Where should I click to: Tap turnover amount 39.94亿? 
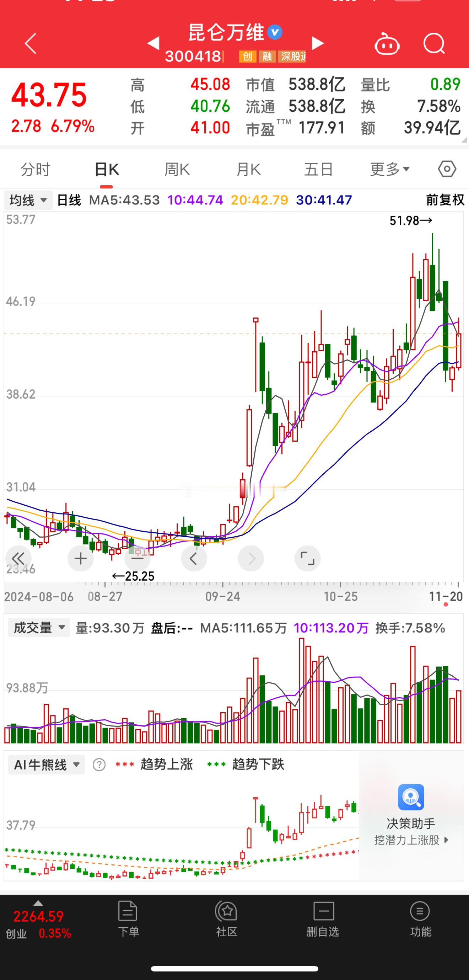click(x=432, y=128)
